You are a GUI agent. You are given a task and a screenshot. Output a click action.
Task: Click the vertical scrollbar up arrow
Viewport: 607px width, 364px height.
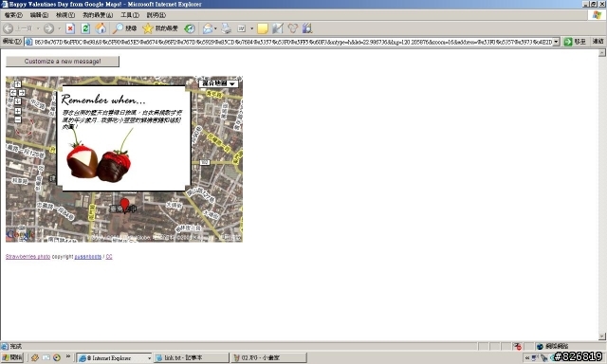[602, 53]
